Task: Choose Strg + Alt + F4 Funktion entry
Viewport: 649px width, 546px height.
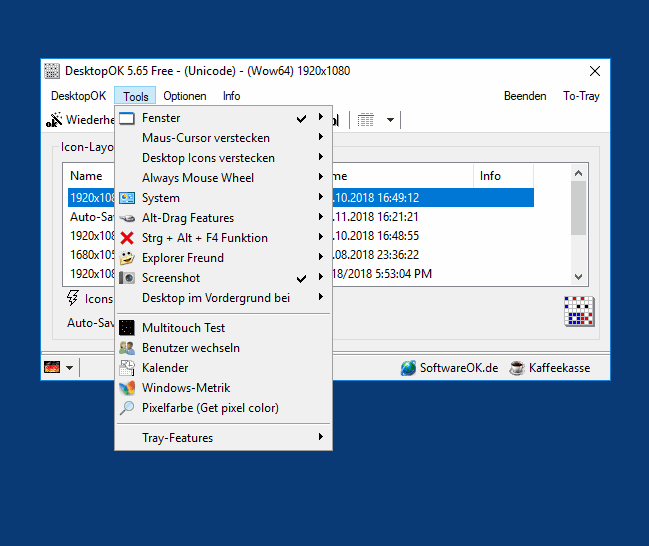Action: point(224,238)
